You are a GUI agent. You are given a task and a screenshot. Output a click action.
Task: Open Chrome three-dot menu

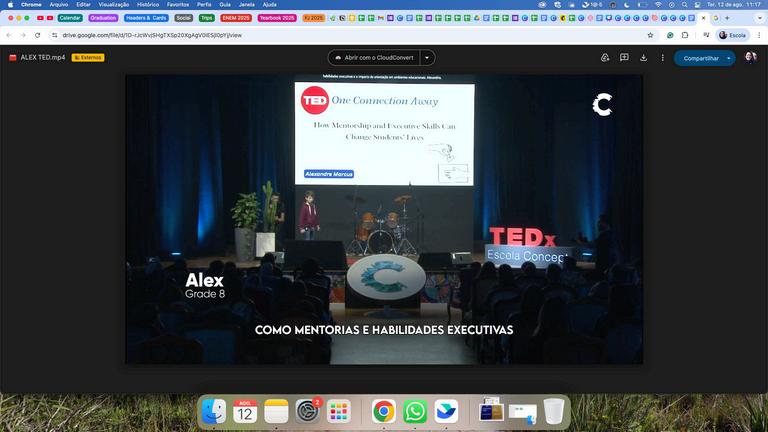pos(759,35)
